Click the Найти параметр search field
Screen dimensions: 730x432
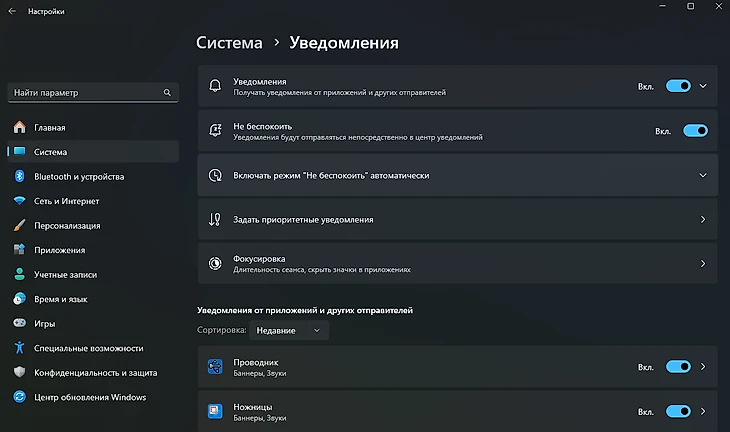tap(84, 92)
